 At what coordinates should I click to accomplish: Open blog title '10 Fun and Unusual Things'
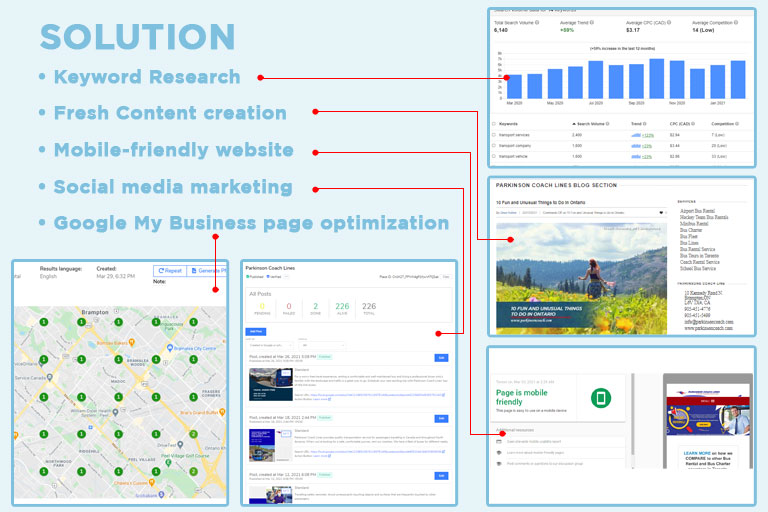pyautogui.click(x=541, y=202)
